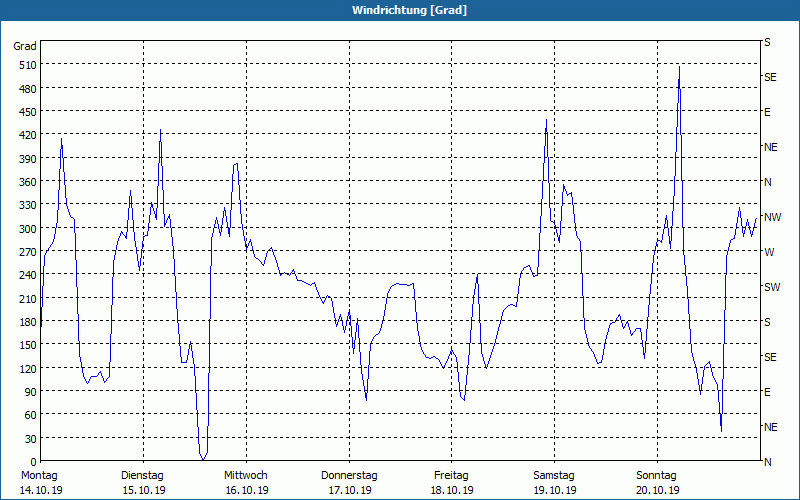800x500 pixels.
Task: Select the 270 value on the y-axis
Action: click(28, 252)
